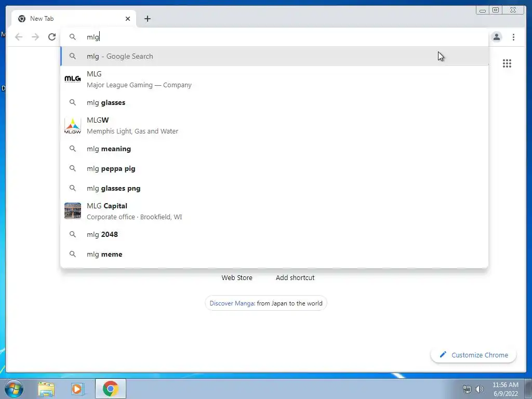The image size is (532, 399).
Task: Click the MLG Capital office photo
Action: pyautogui.click(x=73, y=211)
